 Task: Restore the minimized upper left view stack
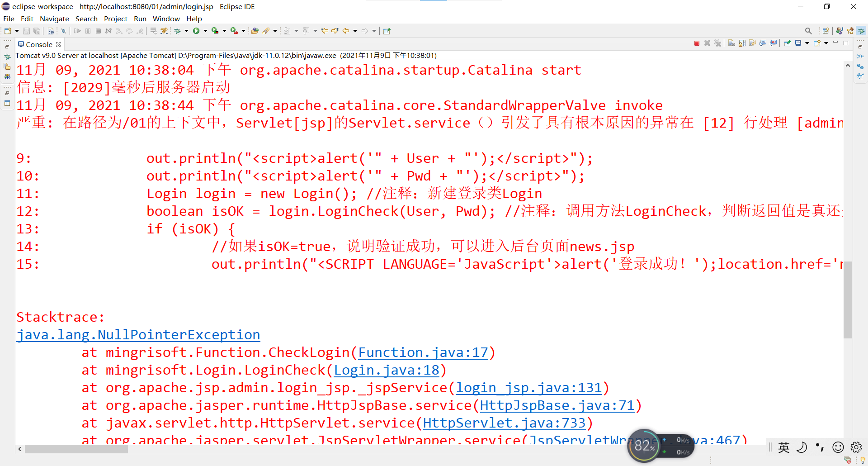tap(7, 47)
